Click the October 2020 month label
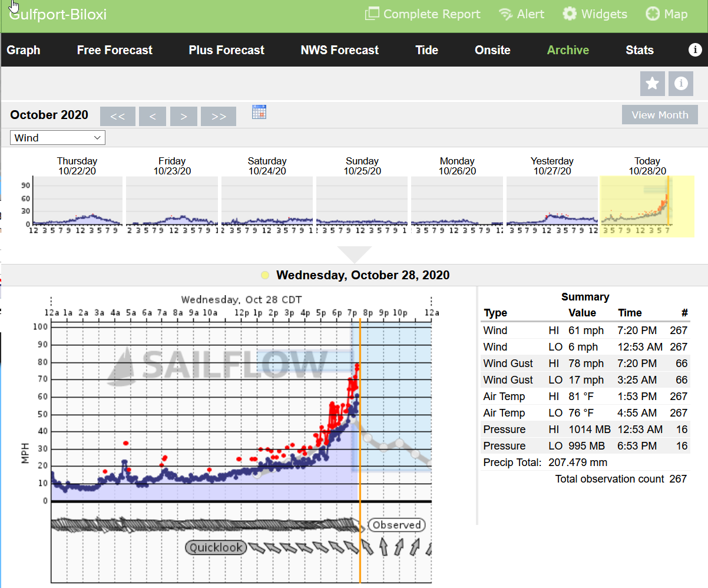Image resolution: width=708 pixels, height=588 pixels. point(49,115)
